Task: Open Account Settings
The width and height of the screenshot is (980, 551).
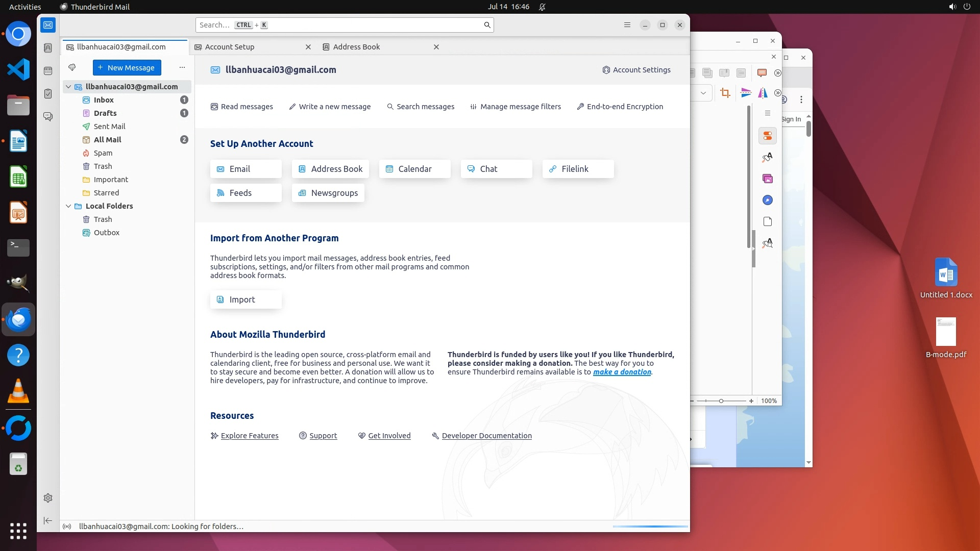Action: pyautogui.click(x=636, y=70)
